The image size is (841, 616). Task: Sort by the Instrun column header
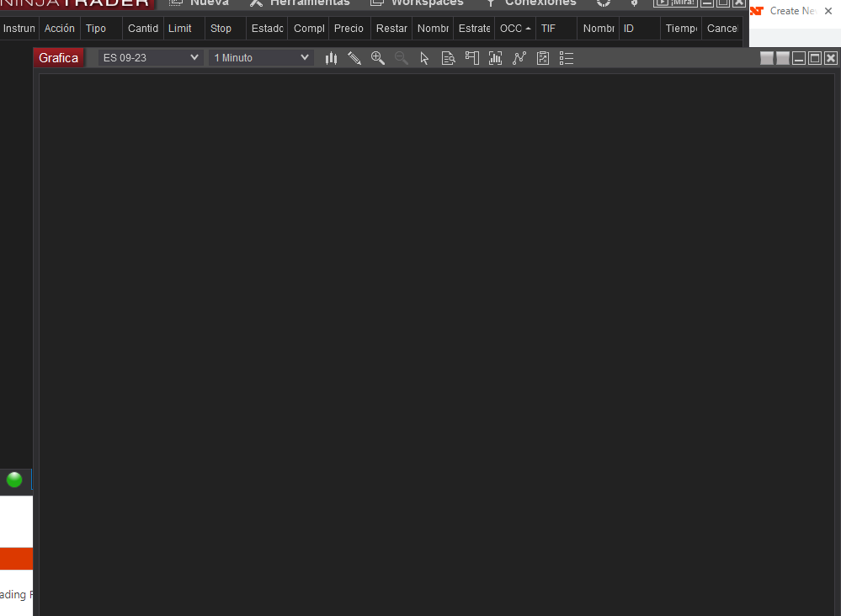19,29
